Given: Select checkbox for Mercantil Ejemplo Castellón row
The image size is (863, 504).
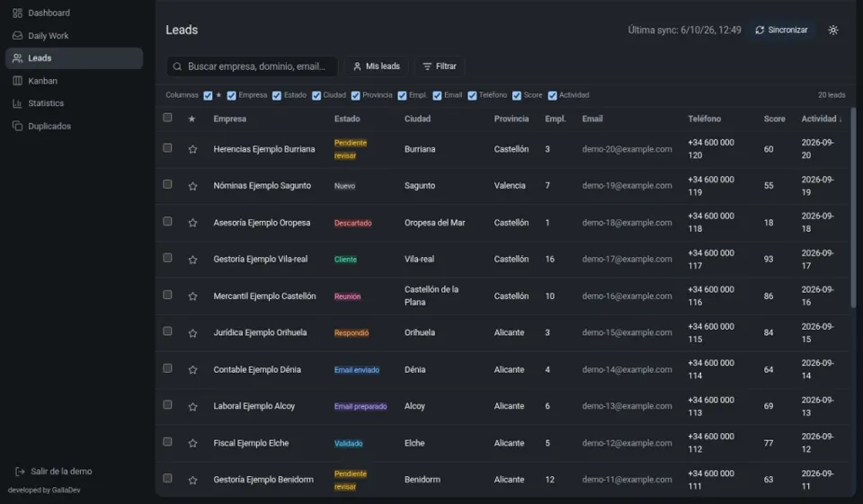Looking at the screenshot, I should [x=167, y=295].
